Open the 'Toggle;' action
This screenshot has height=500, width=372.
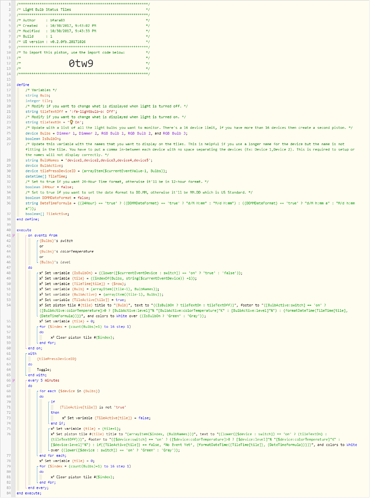point(44,371)
